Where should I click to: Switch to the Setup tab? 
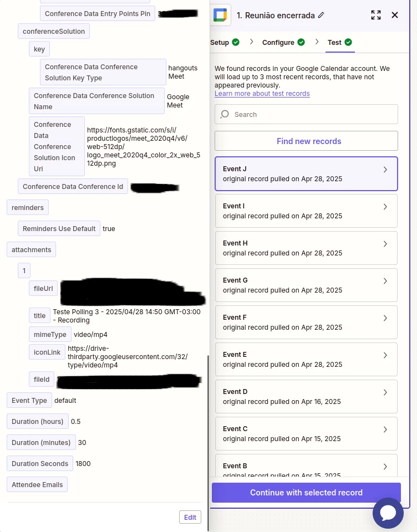pos(225,43)
